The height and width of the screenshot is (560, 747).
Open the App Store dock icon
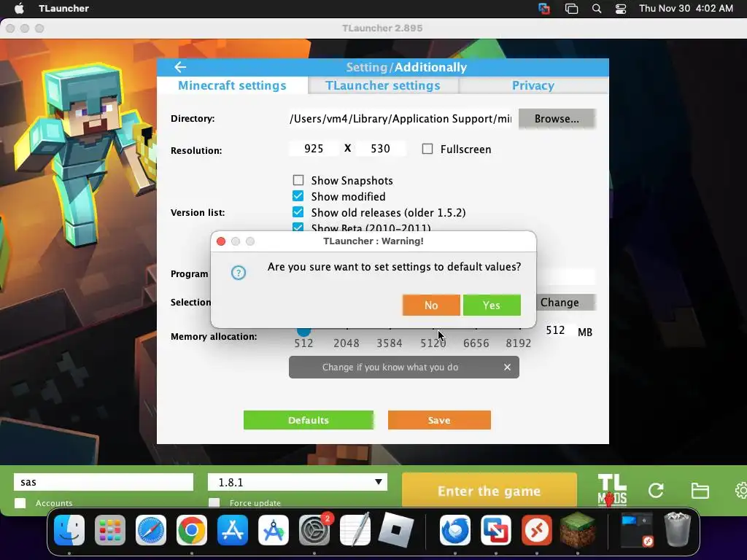(233, 530)
